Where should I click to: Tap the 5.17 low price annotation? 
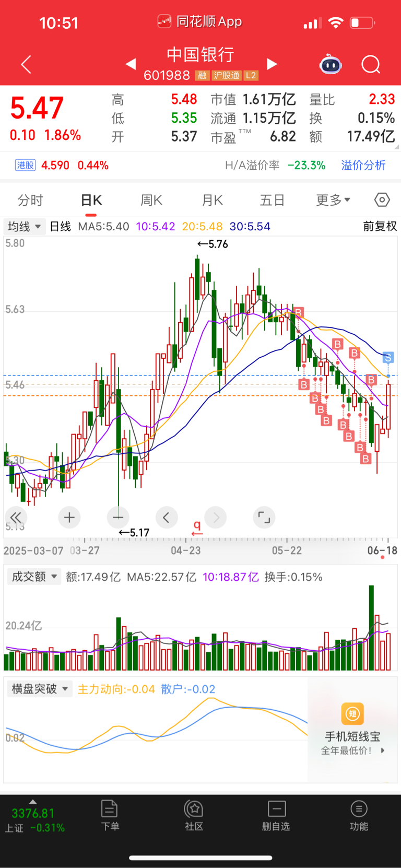134,533
